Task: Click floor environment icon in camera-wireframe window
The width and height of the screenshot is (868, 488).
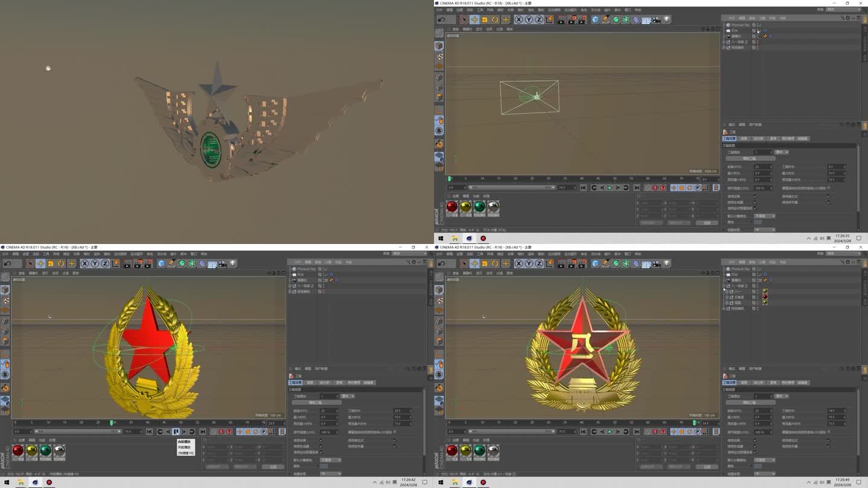Action: point(646,20)
